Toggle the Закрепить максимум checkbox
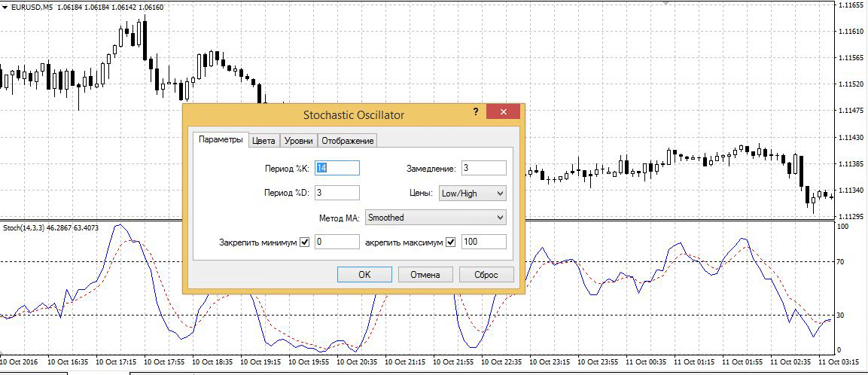Screen dimensions: 868x375 tap(451, 242)
